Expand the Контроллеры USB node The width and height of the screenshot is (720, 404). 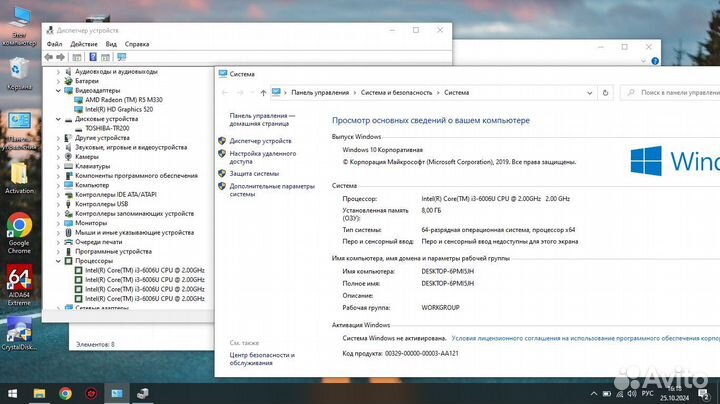pos(58,204)
